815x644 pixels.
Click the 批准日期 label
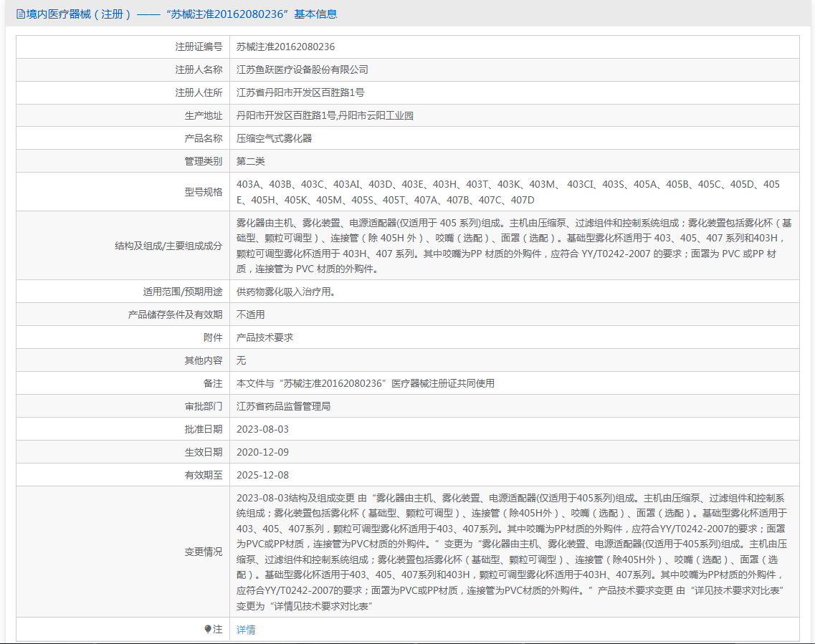[204, 429]
